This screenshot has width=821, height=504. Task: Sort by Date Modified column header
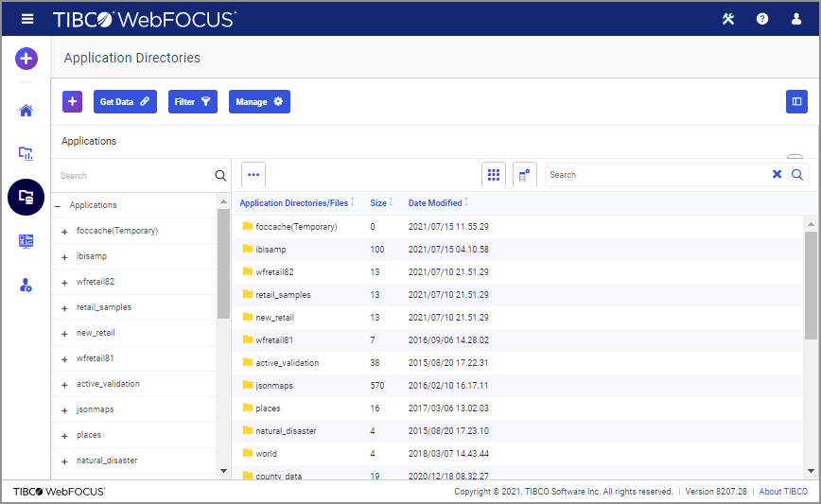point(435,202)
